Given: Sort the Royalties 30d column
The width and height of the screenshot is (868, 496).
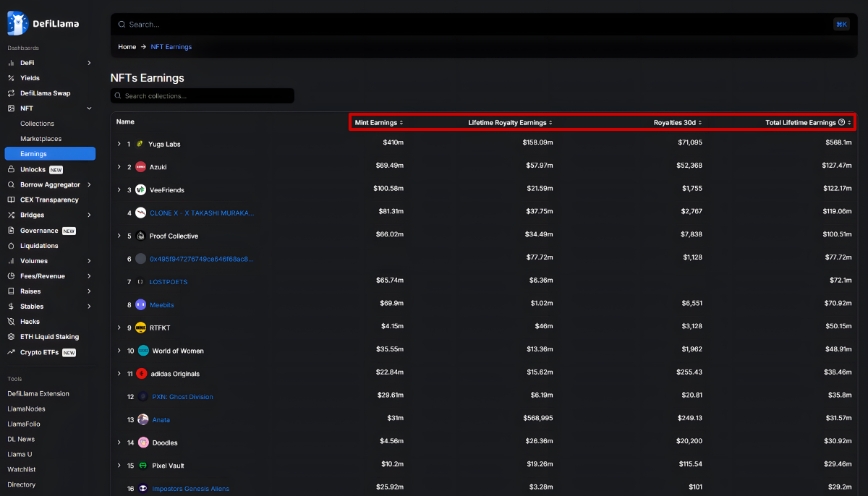Looking at the screenshot, I should tap(675, 121).
